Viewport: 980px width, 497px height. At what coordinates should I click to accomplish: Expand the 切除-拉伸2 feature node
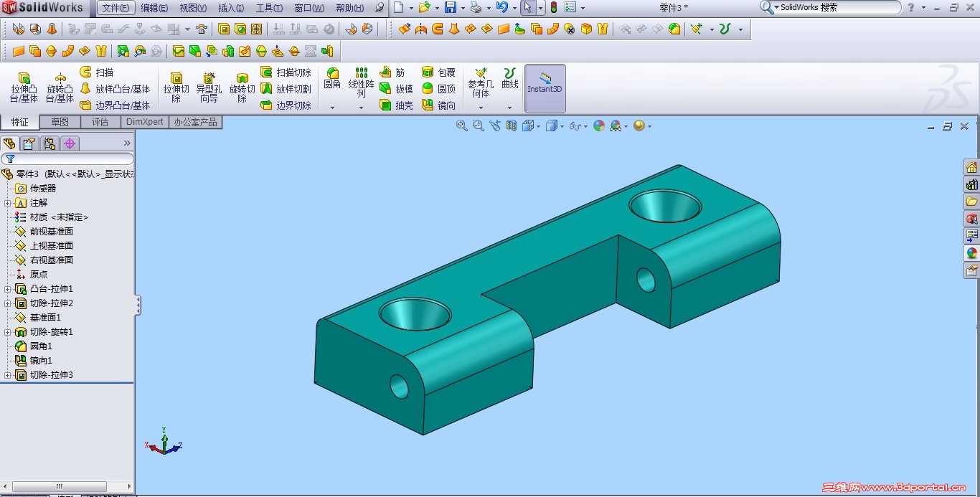8,303
